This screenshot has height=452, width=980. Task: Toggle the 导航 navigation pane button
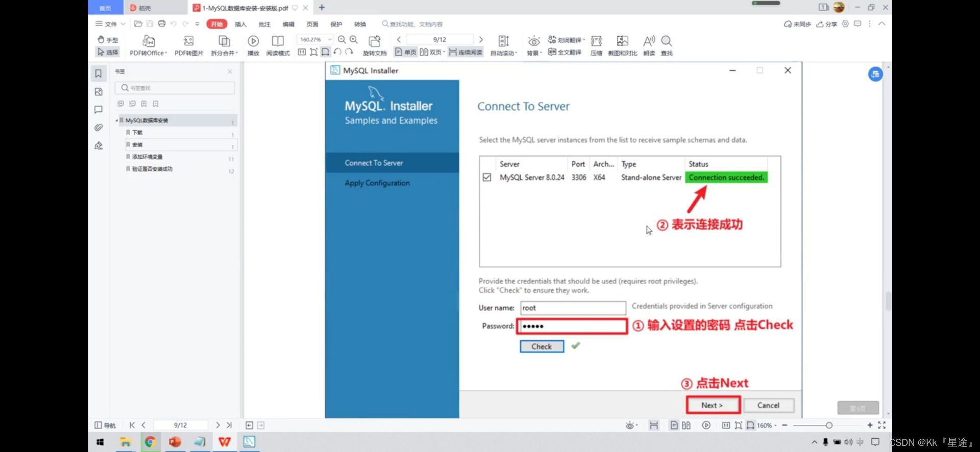(x=105, y=425)
